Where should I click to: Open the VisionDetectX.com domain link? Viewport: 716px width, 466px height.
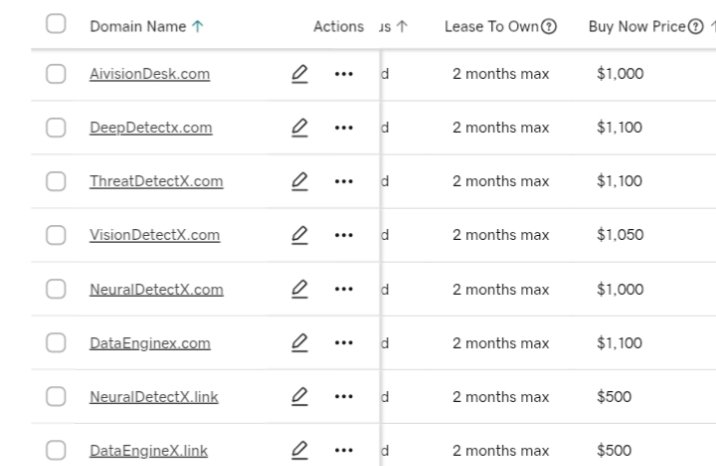click(x=155, y=236)
